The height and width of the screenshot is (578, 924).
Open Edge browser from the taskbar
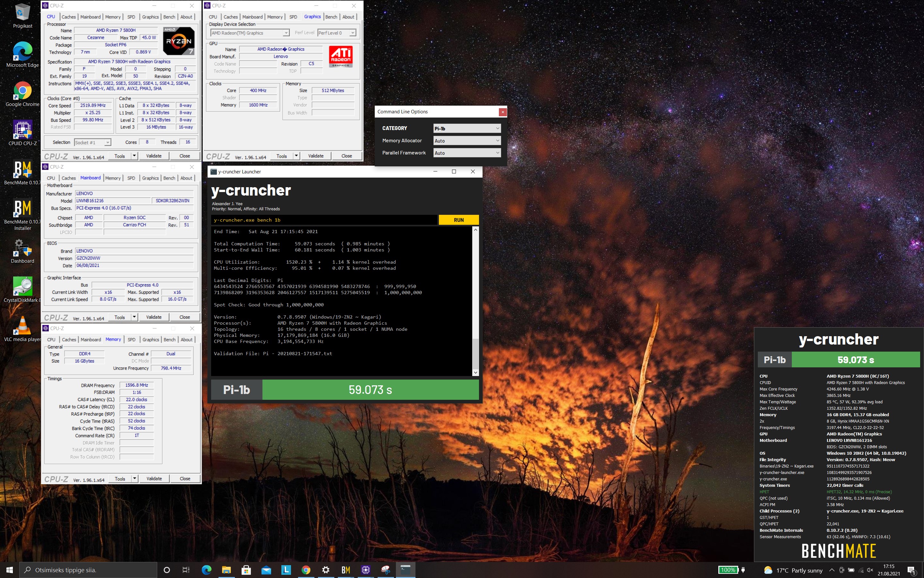point(207,570)
